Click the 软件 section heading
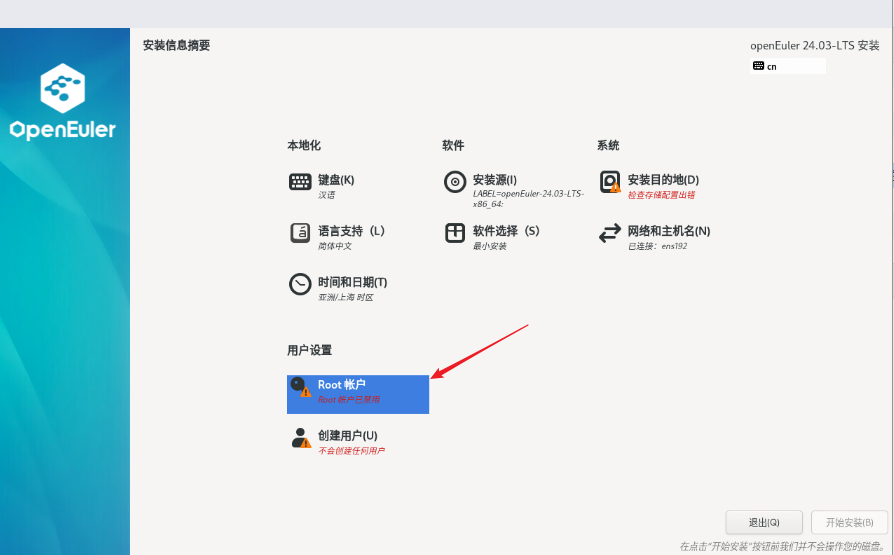 pyautogui.click(x=453, y=145)
